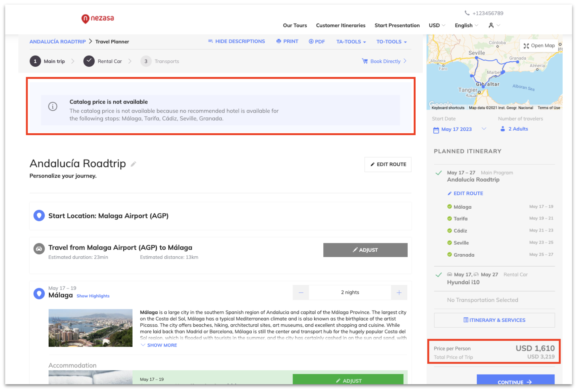Go to the Rental Car step
The image size is (577, 392).
coord(103,61)
